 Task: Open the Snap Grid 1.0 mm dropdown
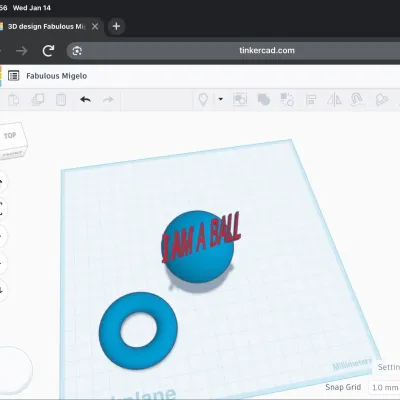(x=385, y=388)
